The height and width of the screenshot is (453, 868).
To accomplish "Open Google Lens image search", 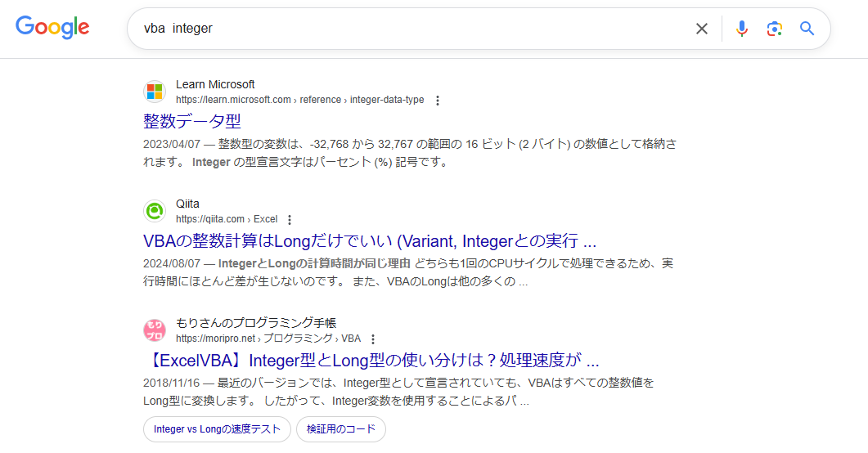I will (775, 29).
